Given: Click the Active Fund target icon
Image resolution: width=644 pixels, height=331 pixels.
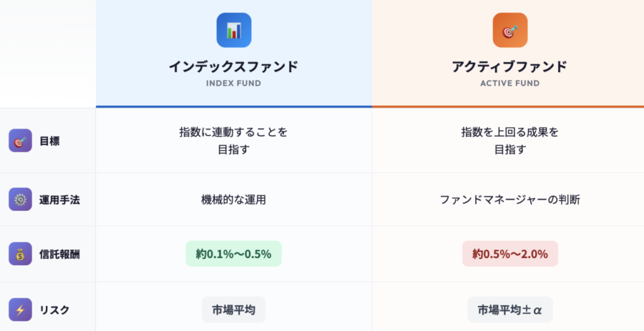Looking at the screenshot, I should pos(509,30).
